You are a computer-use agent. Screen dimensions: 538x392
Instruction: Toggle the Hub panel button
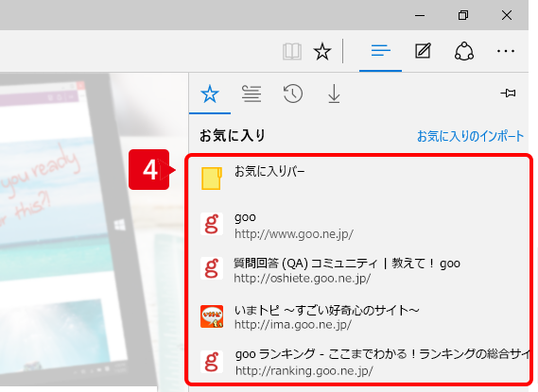(380, 51)
